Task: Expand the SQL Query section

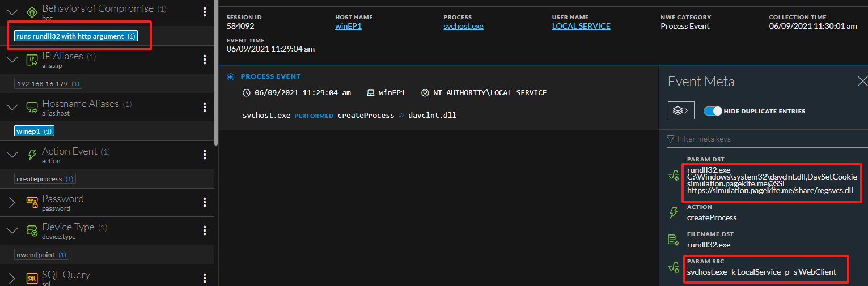Action: (x=12, y=278)
